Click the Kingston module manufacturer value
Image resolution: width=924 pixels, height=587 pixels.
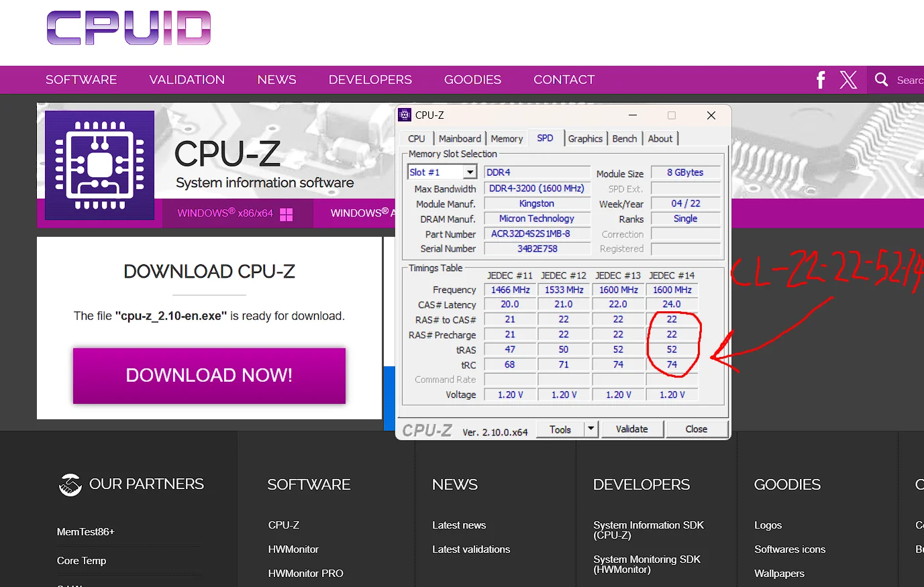tap(537, 203)
